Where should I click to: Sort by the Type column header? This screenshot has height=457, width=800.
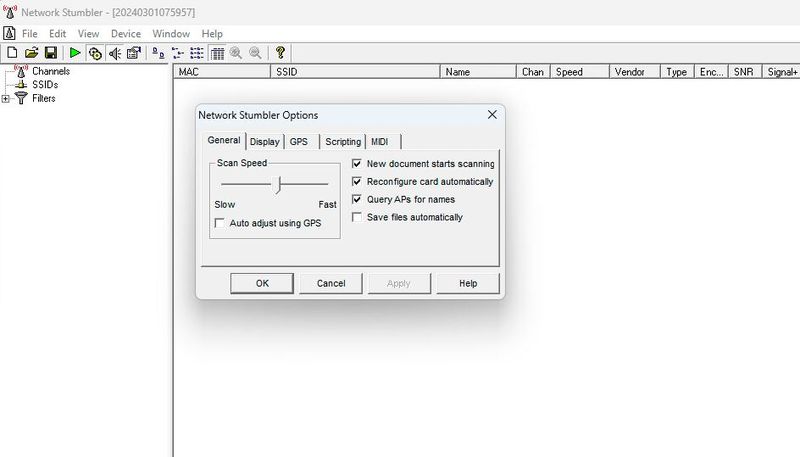677,72
